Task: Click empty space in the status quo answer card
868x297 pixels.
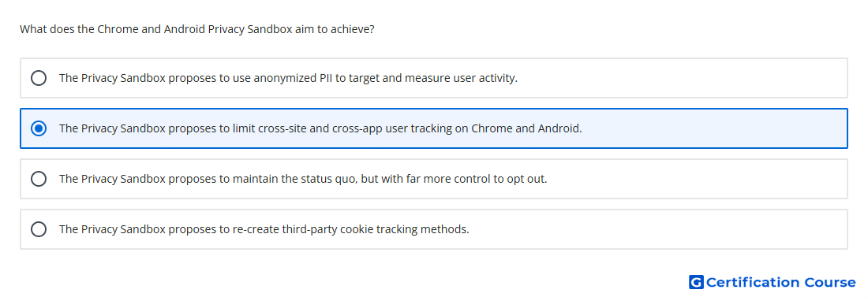Action: 698,179
